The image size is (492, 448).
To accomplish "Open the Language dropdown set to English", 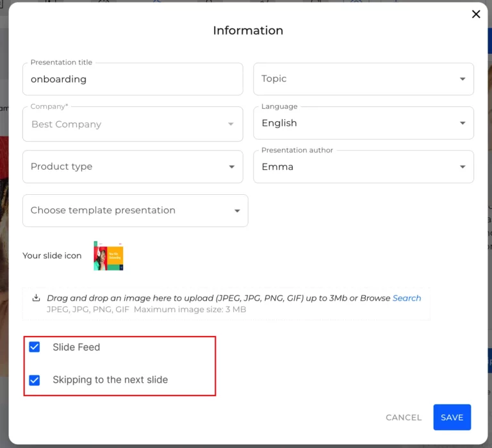I will tap(363, 123).
